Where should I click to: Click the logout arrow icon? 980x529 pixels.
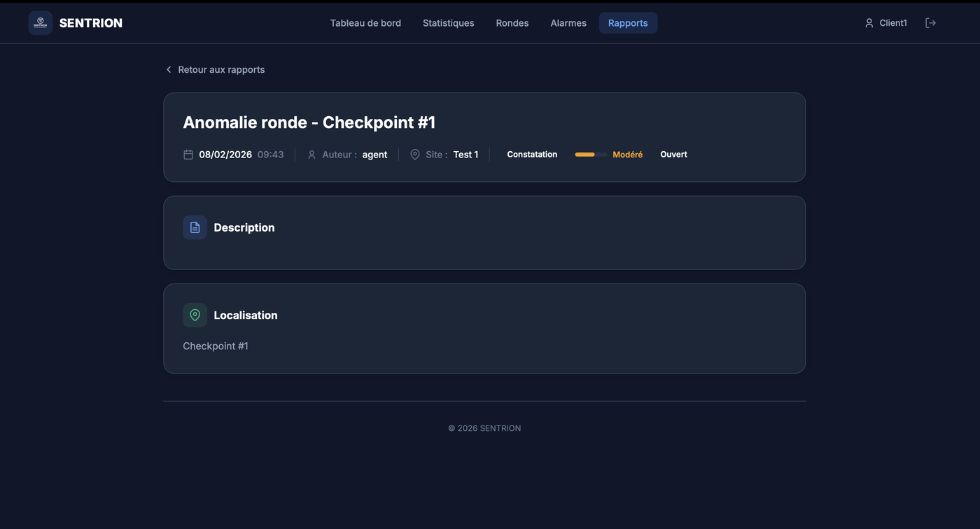pos(930,23)
